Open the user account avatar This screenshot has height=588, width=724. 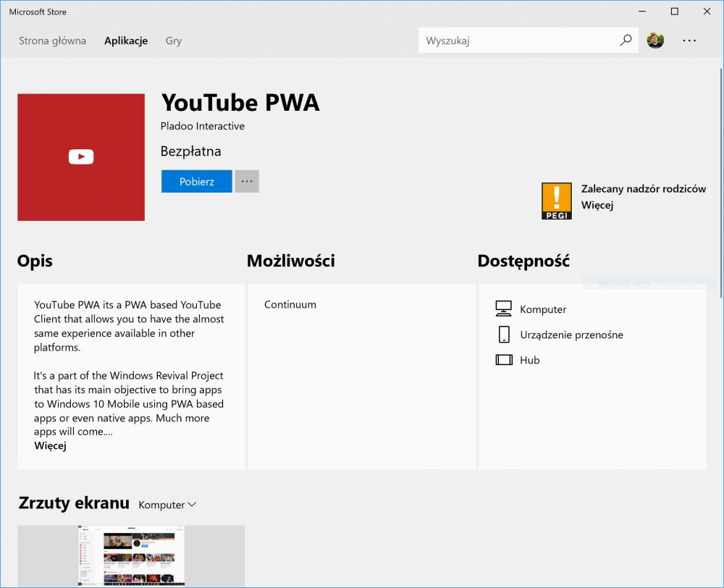coord(655,40)
